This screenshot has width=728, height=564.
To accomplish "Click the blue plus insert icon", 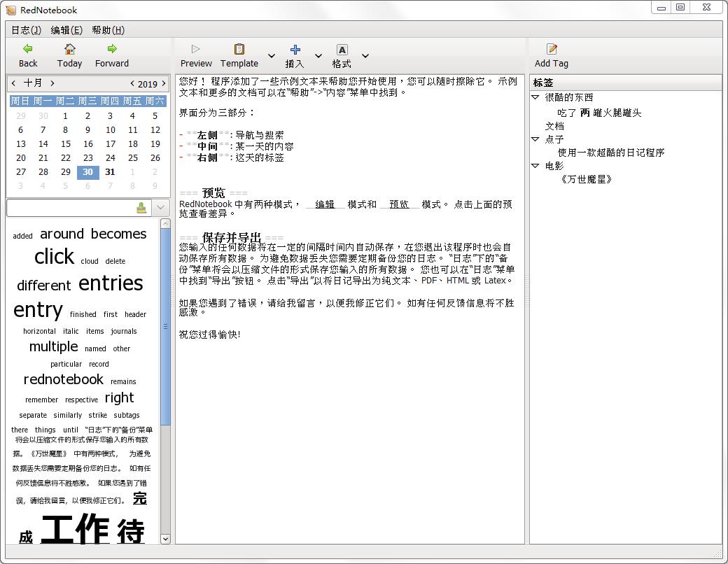I will pyautogui.click(x=295, y=49).
